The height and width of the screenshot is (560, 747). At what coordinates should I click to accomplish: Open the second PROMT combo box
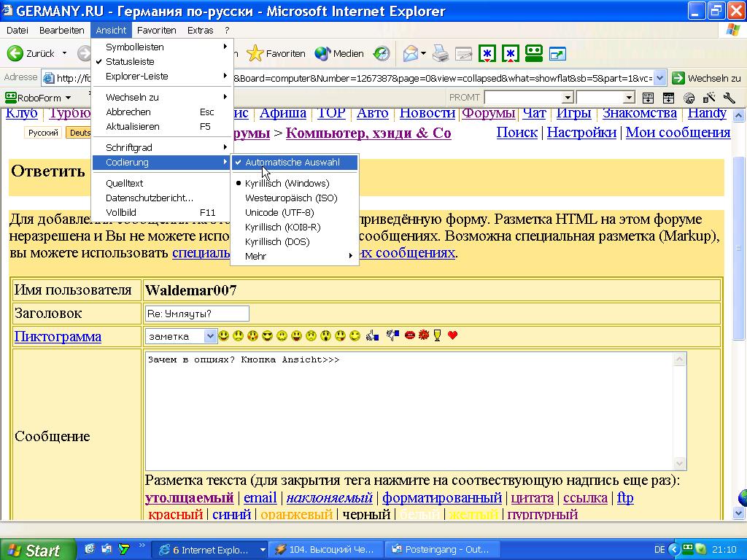click(x=630, y=98)
